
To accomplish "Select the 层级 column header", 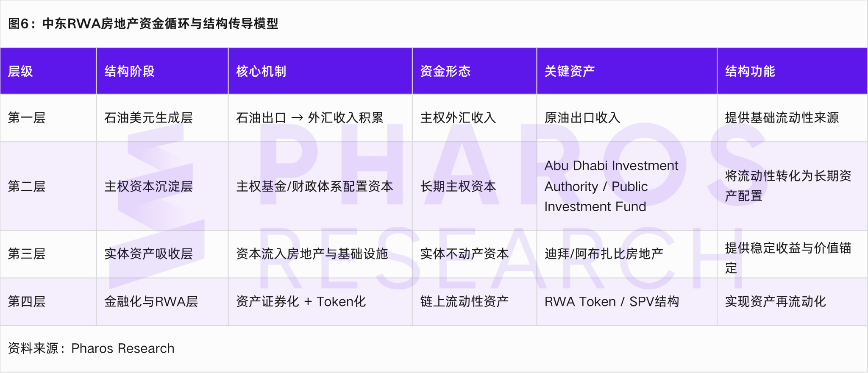I will [20, 71].
